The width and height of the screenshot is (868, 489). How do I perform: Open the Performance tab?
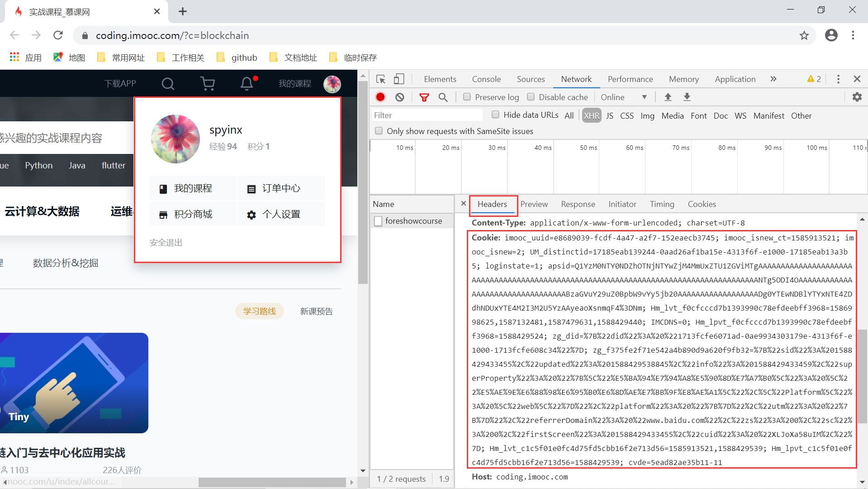pos(630,79)
